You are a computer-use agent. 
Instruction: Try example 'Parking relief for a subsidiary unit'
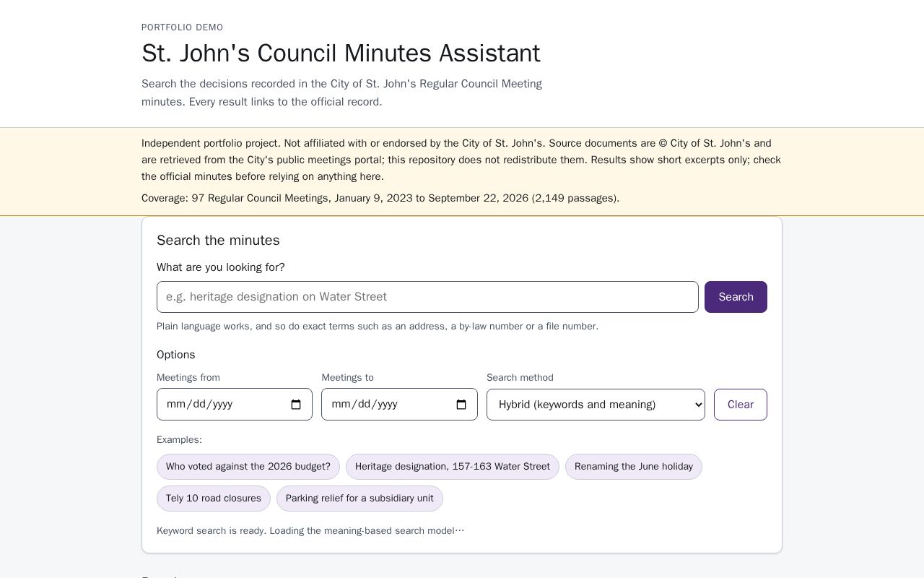pos(359,499)
